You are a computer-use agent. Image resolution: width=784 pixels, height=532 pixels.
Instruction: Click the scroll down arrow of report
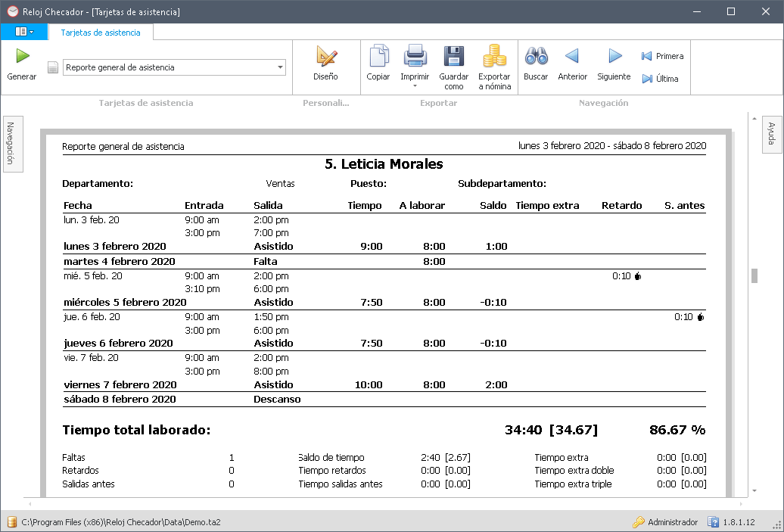point(754,490)
